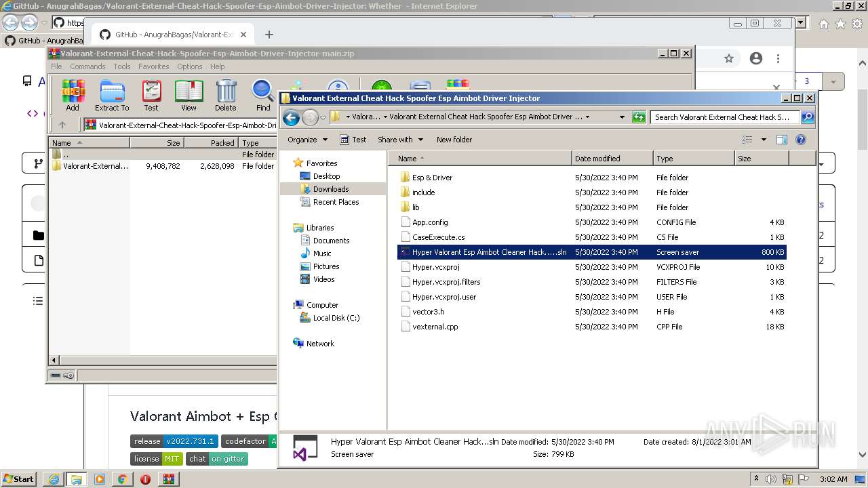Select Desktop in Favorites pane
This screenshot has height=488, width=868.
pyautogui.click(x=326, y=176)
